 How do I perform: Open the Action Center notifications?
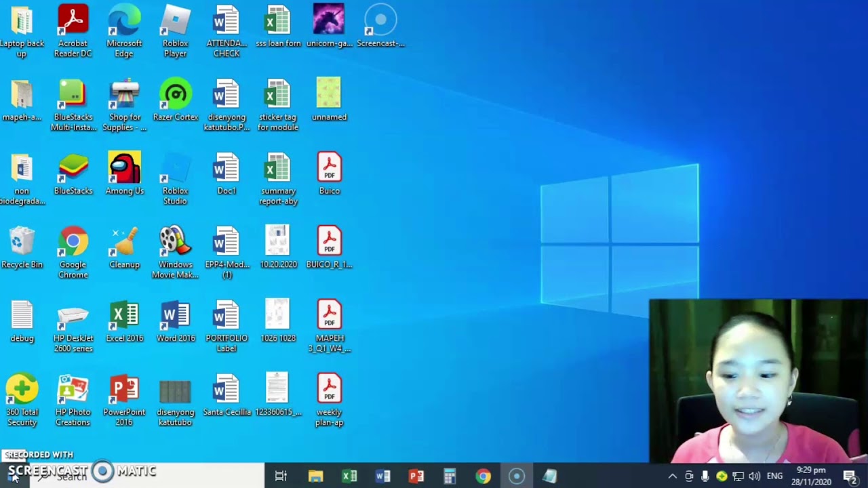[x=850, y=476]
